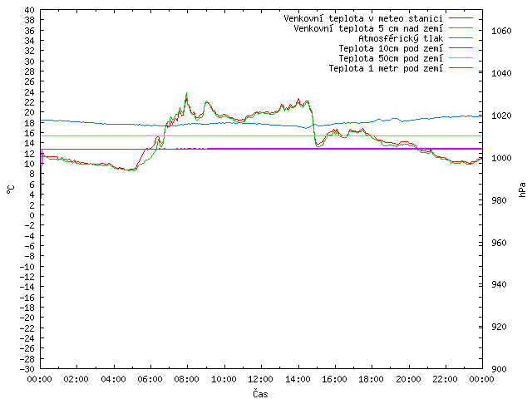532x399 pixels.
Task: Click the pressure tick label '980'
Action: click(499, 200)
